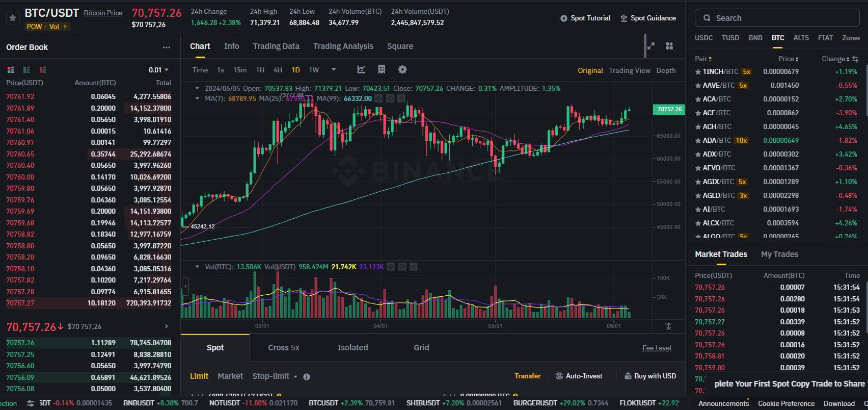Open the Fee Level link
Image resolution: width=868 pixels, height=410 pixels.
(x=657, y=348)
